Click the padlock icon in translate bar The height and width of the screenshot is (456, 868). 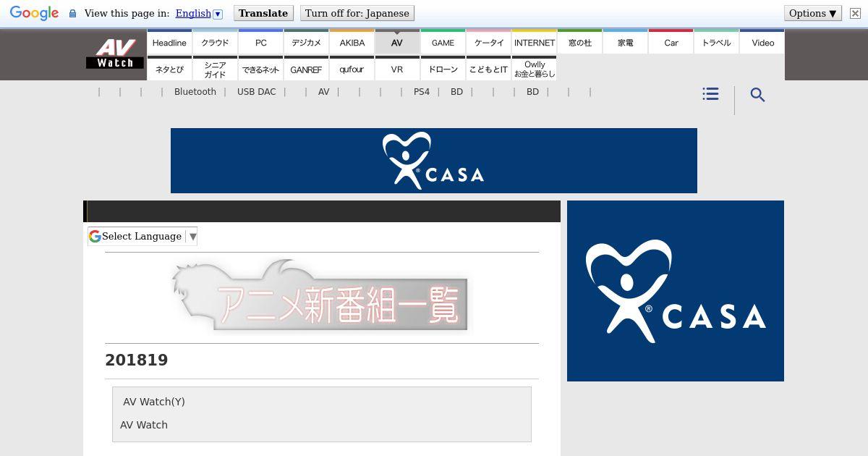(x=72, y=14)
